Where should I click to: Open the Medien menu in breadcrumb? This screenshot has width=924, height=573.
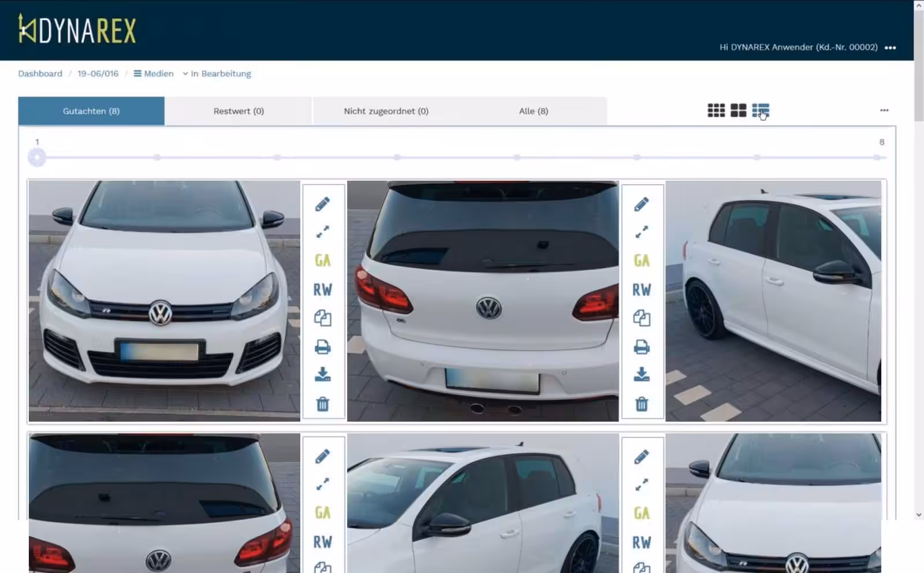point(154,73)
